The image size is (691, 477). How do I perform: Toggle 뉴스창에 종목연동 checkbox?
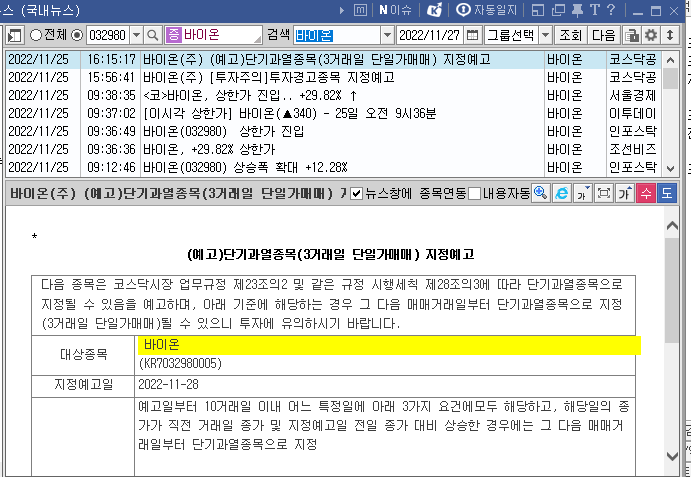pos(357,194)
